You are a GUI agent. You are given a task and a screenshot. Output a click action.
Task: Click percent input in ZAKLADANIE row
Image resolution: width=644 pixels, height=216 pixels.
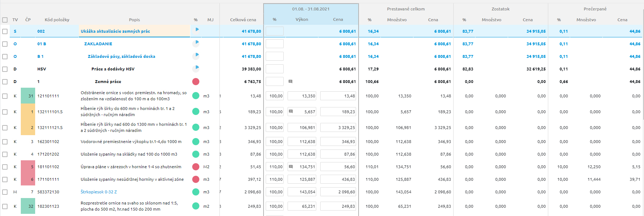click(x=275, y=44)
